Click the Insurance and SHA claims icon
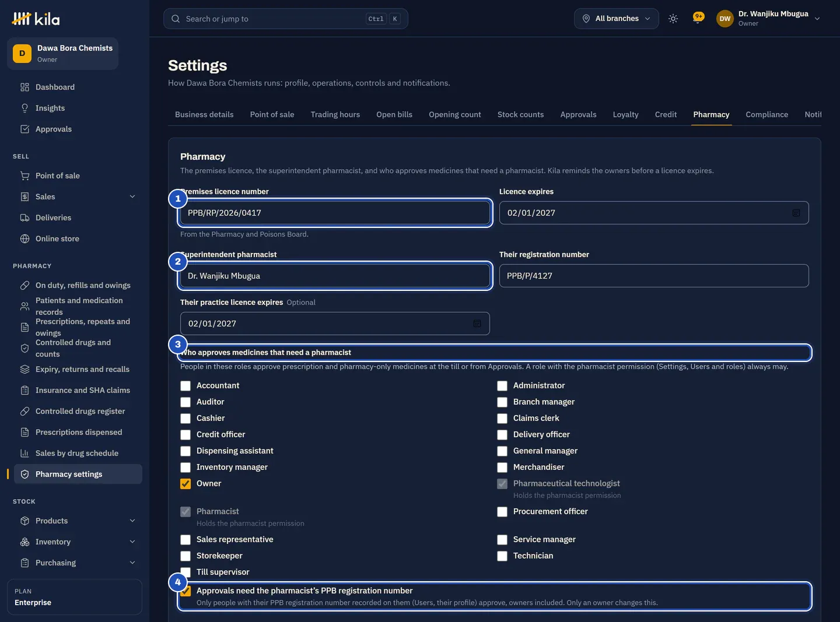Viewport: 840px width, 622px height. (24, 391)
